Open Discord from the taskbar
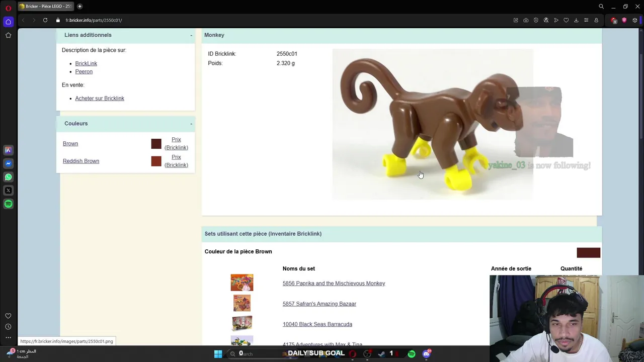The width and height of the screenshot is (644, 362). click(427, 354)
